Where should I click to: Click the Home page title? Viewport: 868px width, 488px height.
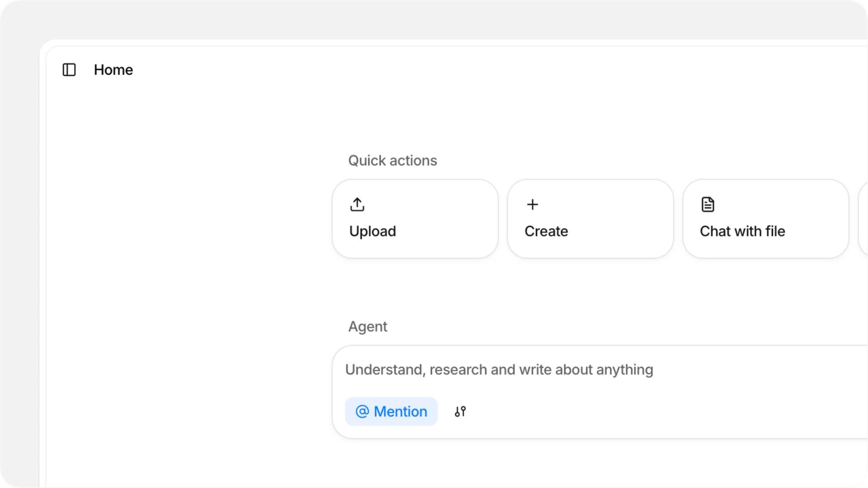tap(113, 70)
